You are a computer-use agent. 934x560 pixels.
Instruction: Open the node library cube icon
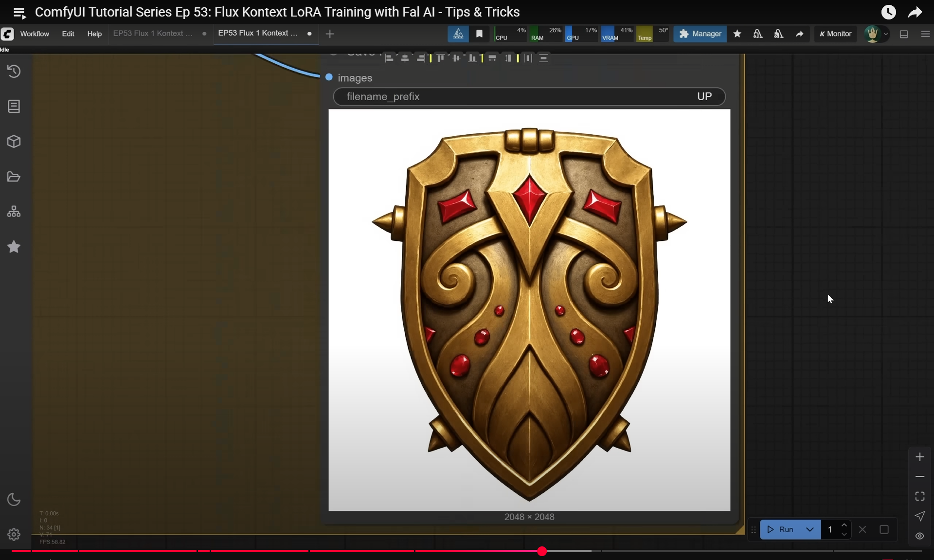[x=14, y=142]
